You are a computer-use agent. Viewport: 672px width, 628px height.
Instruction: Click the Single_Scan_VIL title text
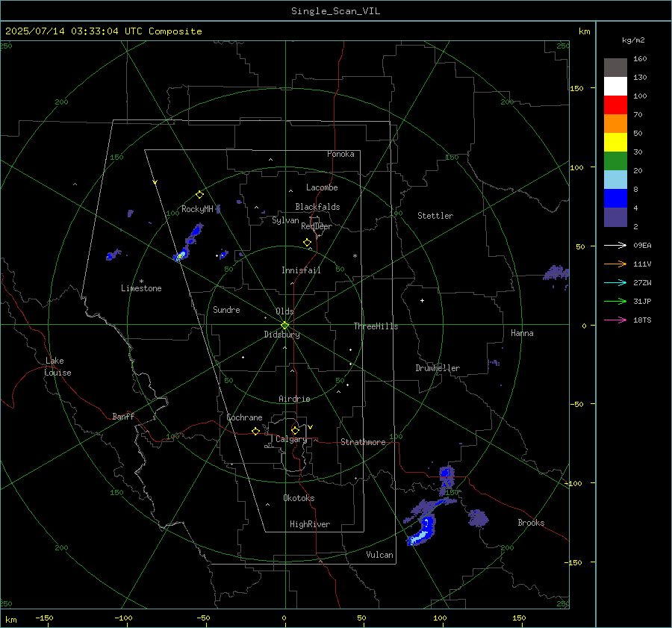coord(335,11)
